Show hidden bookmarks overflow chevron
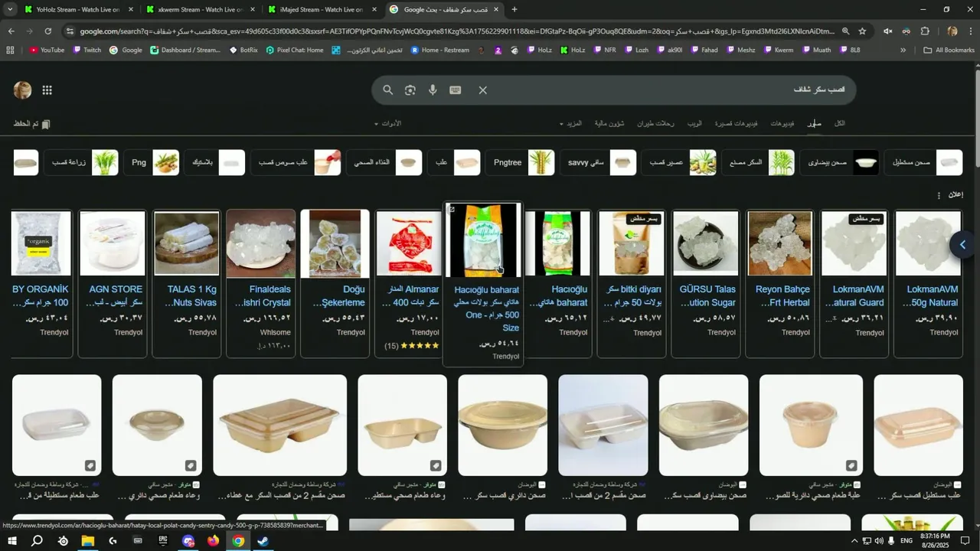Image resolution: width=980 pixels, height=551 pixels. 903,50
